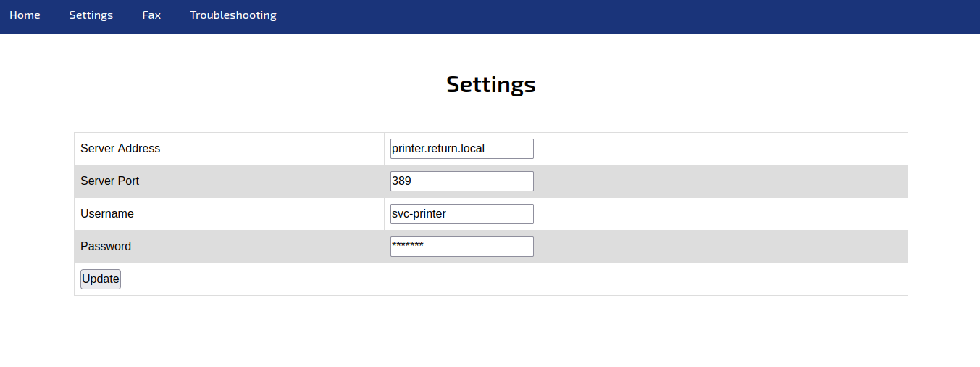
Task: Click the Update button
Action: tap(101, 279)
